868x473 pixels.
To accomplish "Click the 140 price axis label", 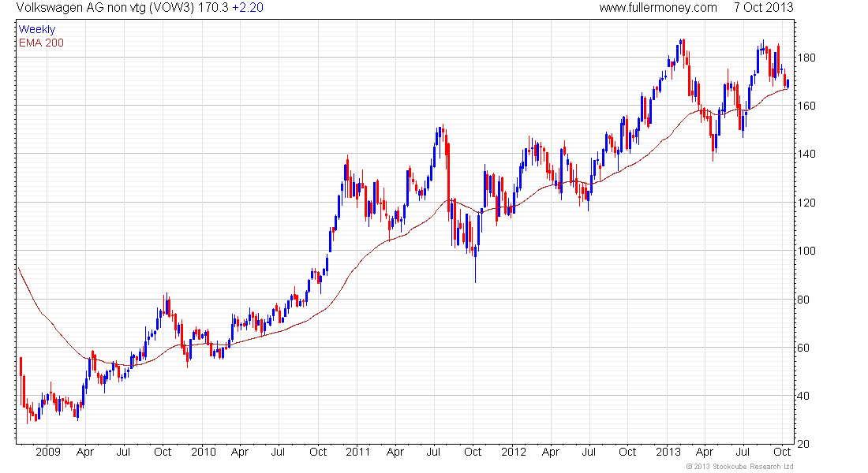I will coord(806,154).
